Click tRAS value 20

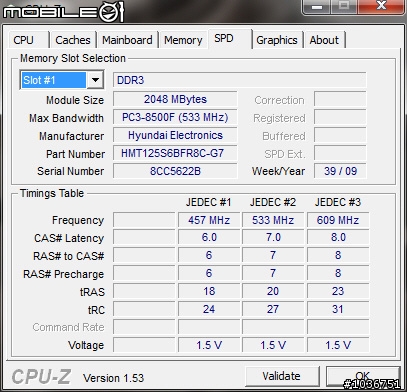273,291
